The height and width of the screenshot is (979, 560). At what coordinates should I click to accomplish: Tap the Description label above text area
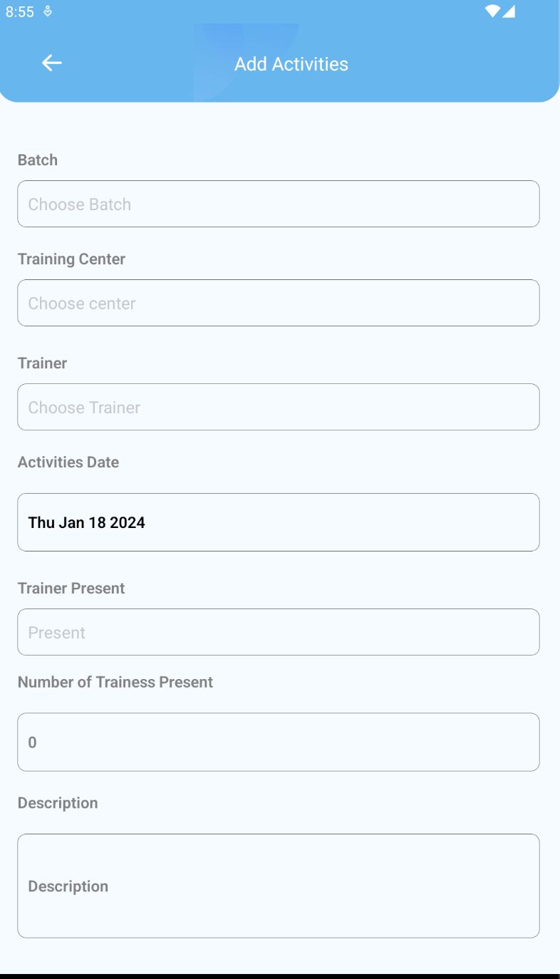pos(58,803)
